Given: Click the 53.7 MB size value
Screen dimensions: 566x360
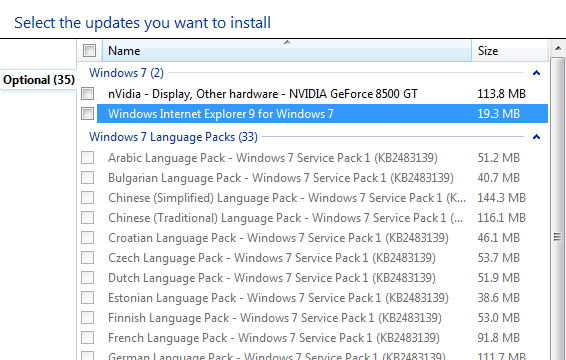Looking at the screenshot, I should [498, 258].
